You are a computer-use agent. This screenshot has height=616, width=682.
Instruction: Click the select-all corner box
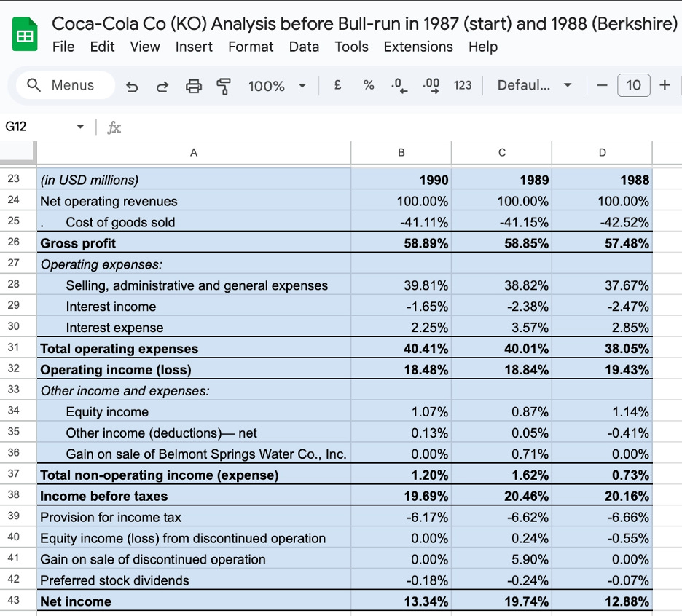(17, 152)
